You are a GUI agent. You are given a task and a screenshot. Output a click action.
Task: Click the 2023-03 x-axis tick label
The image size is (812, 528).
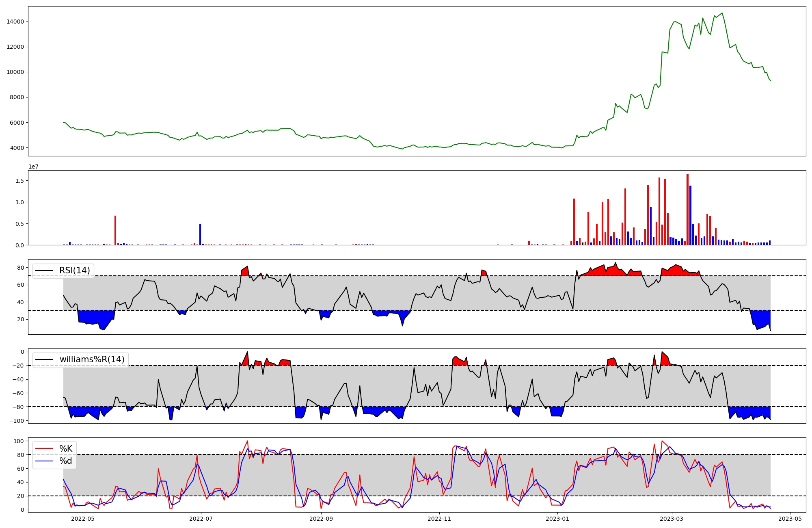(672, 519)
